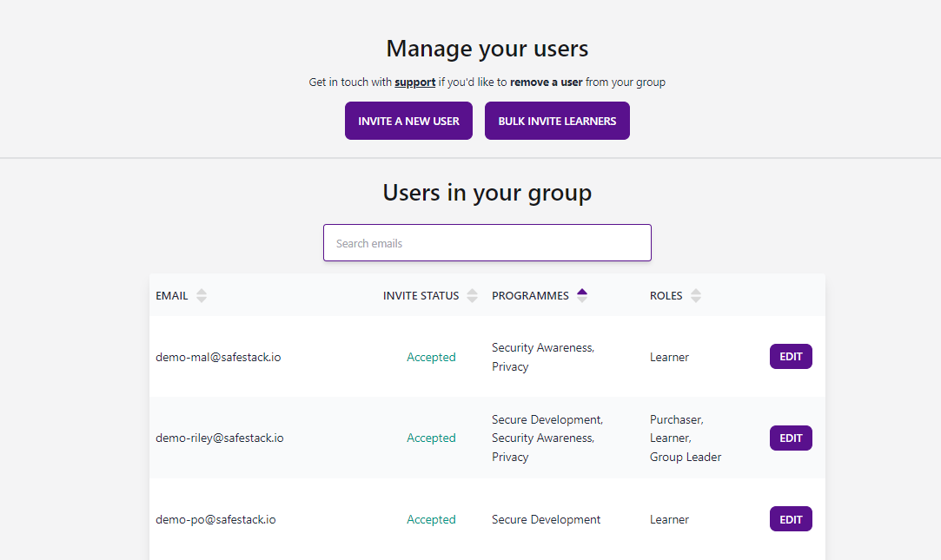Focus the Search emails field
Image resolution: width=941 pixels, height=560 pixels.
pos(487,243)
